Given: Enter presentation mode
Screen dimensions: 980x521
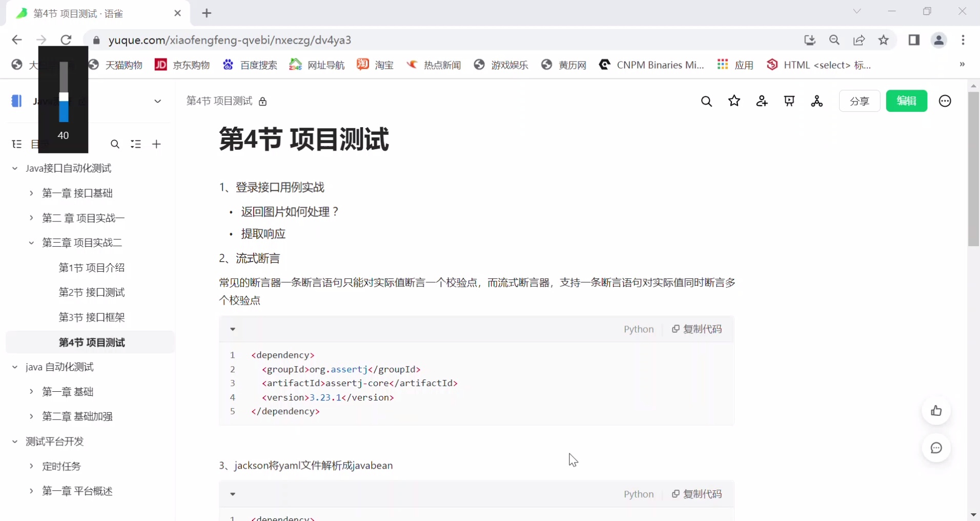Looking at the screenshot, I should point(789,101).
